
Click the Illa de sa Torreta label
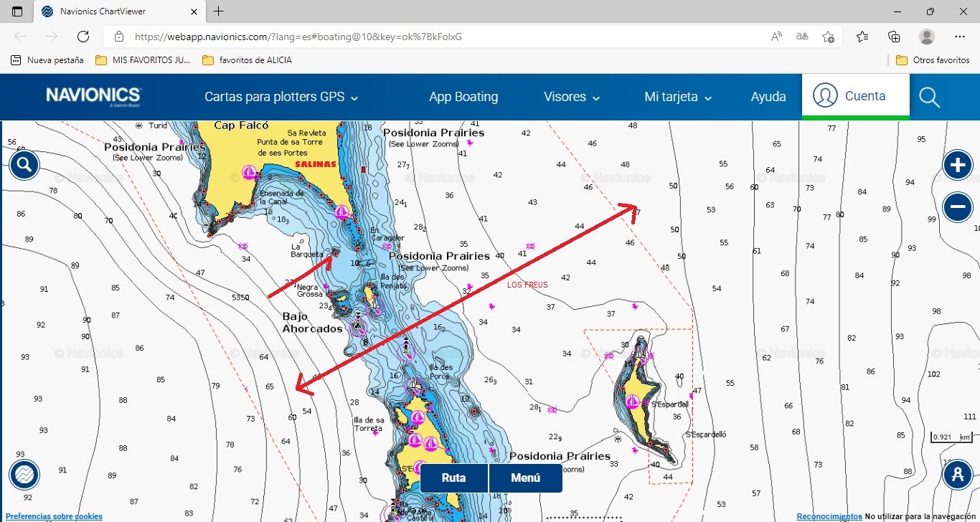[x=368, y=424]
